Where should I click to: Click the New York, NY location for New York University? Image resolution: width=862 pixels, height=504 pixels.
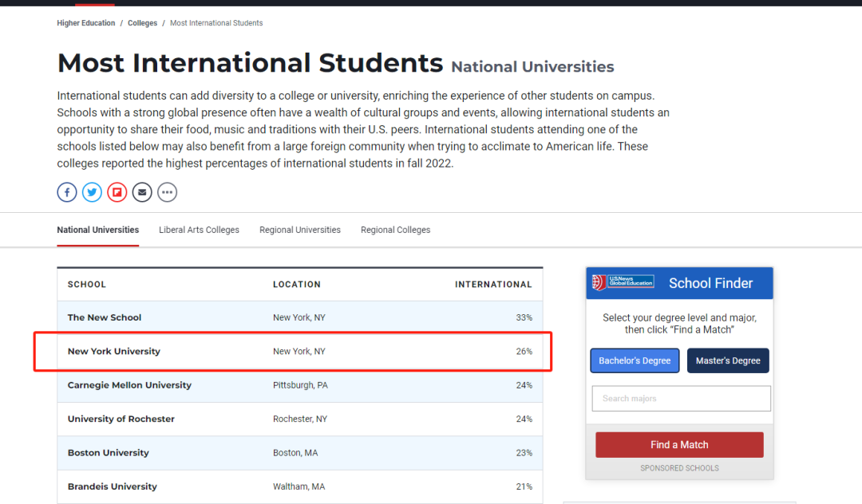click(x=299, y=352)
